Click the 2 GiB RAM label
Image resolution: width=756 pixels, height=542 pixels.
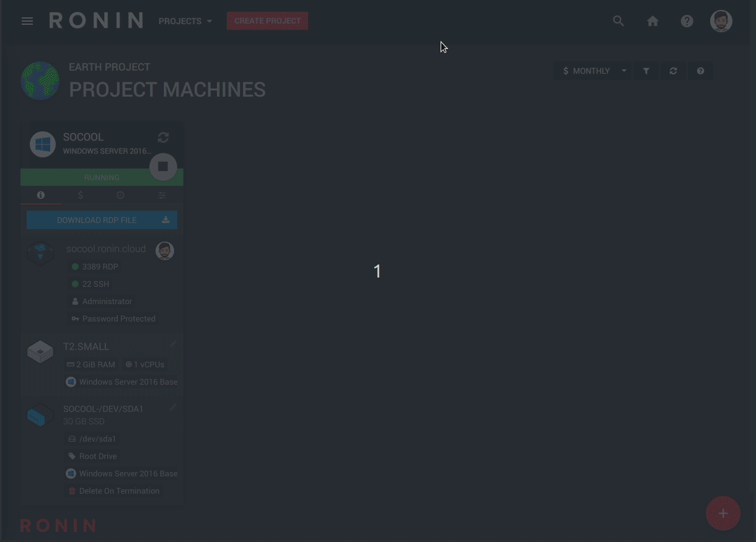click(91, 365)
